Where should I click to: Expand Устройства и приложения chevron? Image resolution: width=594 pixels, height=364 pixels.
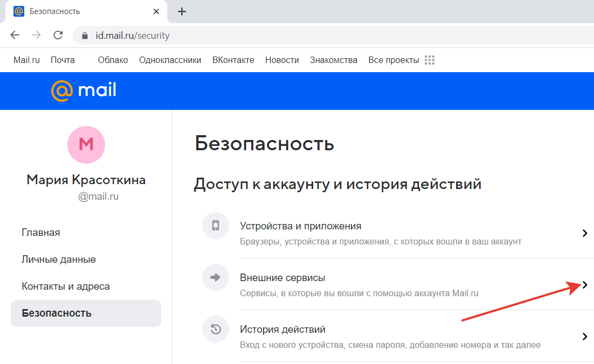click(x=585, y=233)
